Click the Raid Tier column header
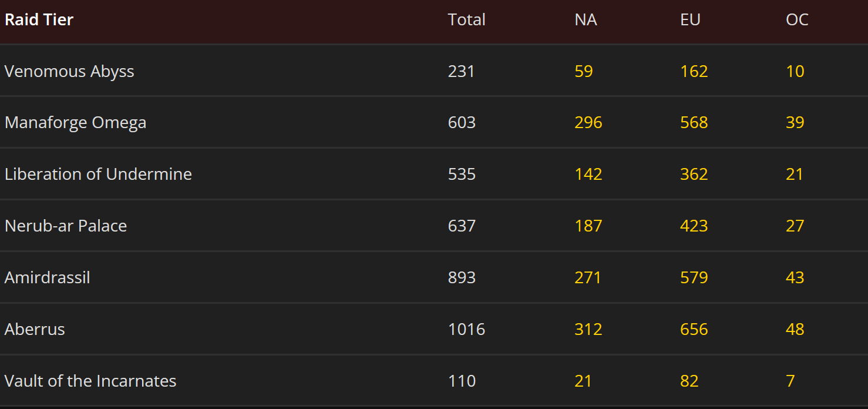868x409 pixels. pos(39,19)
